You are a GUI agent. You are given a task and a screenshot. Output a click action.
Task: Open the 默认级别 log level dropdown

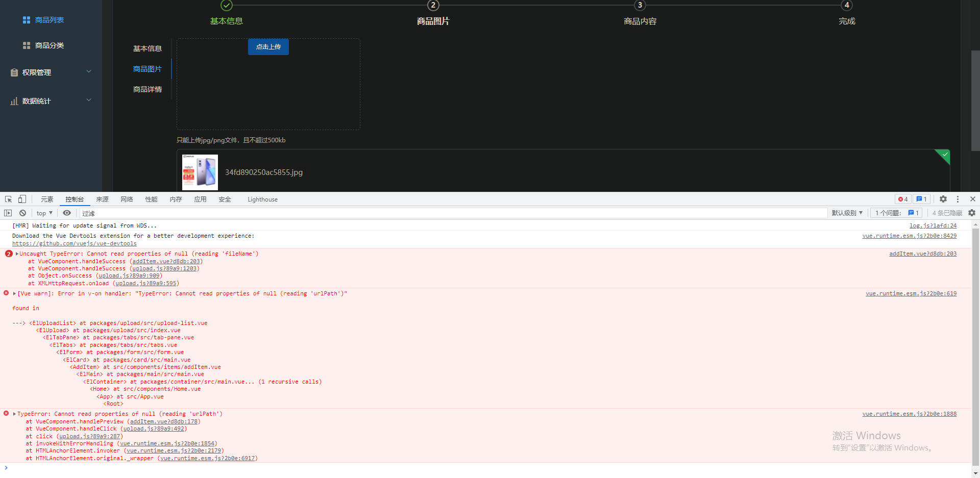(x=847, y=213)
